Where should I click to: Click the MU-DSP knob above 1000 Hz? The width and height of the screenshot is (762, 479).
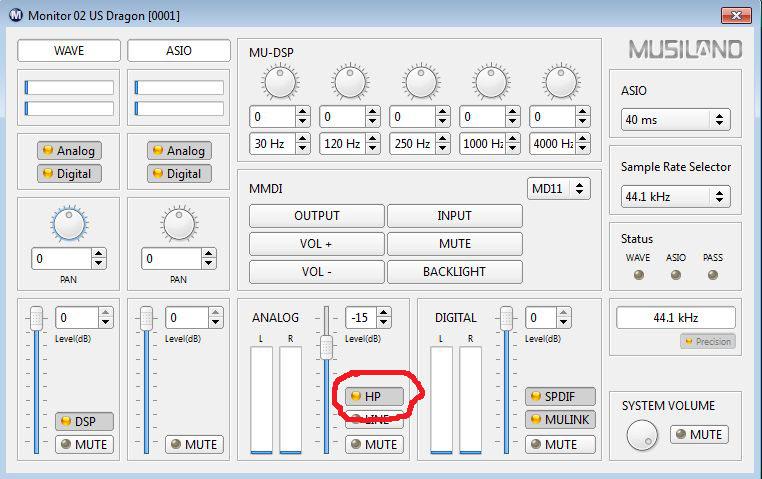(x=491, y=82)
